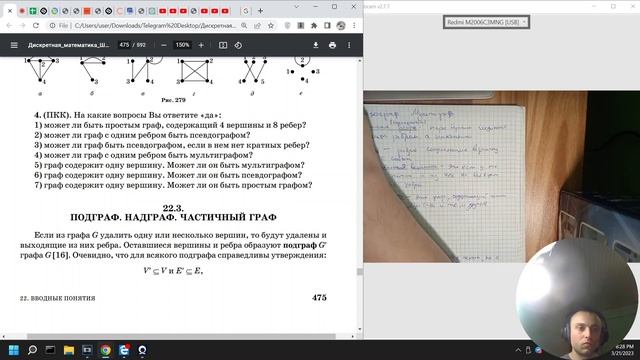Reload the current Chrome page
This screenshot has width=640, height=360.
pyautogui.click(x=36, y=25)
